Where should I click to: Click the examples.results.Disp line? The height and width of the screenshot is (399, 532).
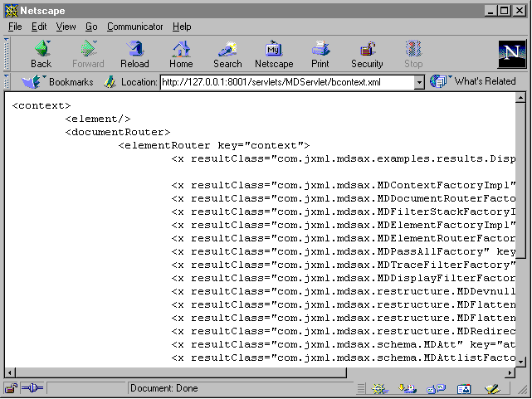[x=344, y=158]
